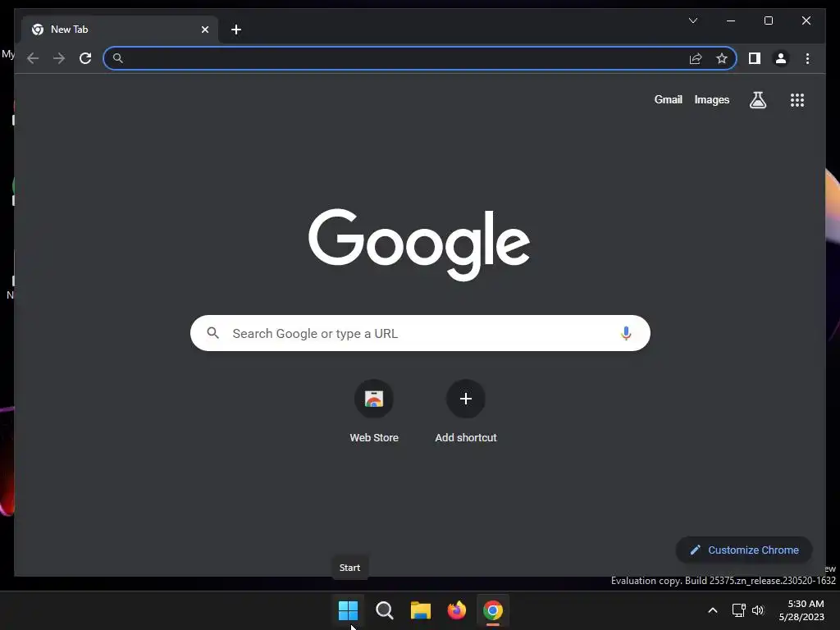Launch File Explorer from taskbar
Viewport: 840px width, 630px height.
pyautogui.click(x=421, y=610)
